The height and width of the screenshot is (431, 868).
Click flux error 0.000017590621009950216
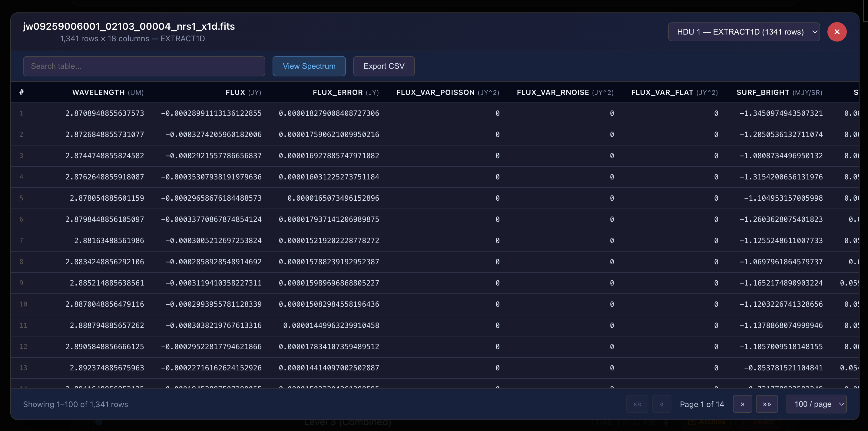click(329, 135)
